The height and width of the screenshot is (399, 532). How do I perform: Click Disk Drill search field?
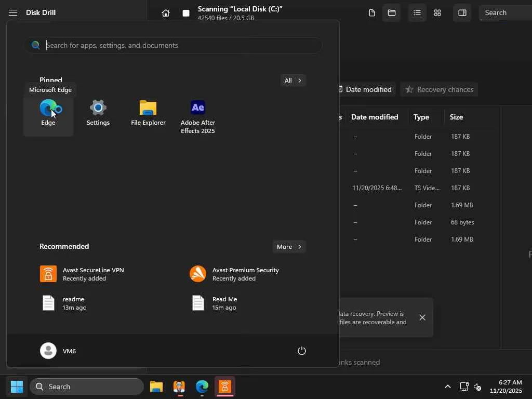tap(506, 13)
